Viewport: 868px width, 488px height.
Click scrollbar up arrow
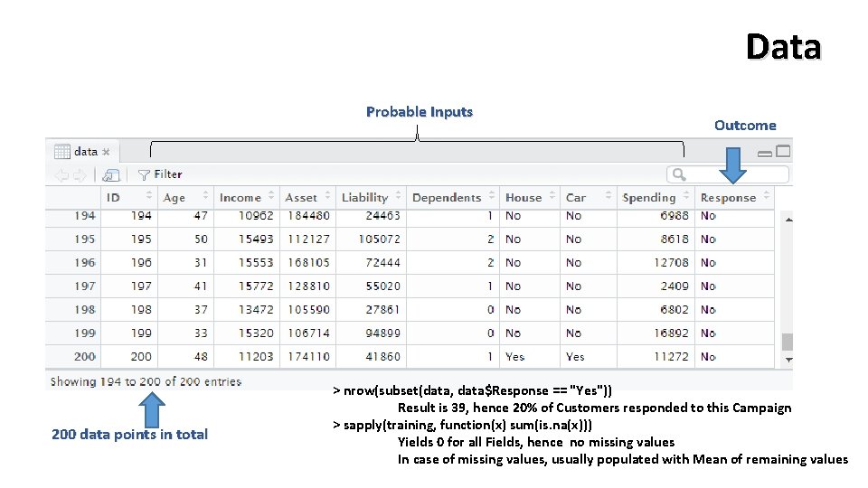pos(788,221)
